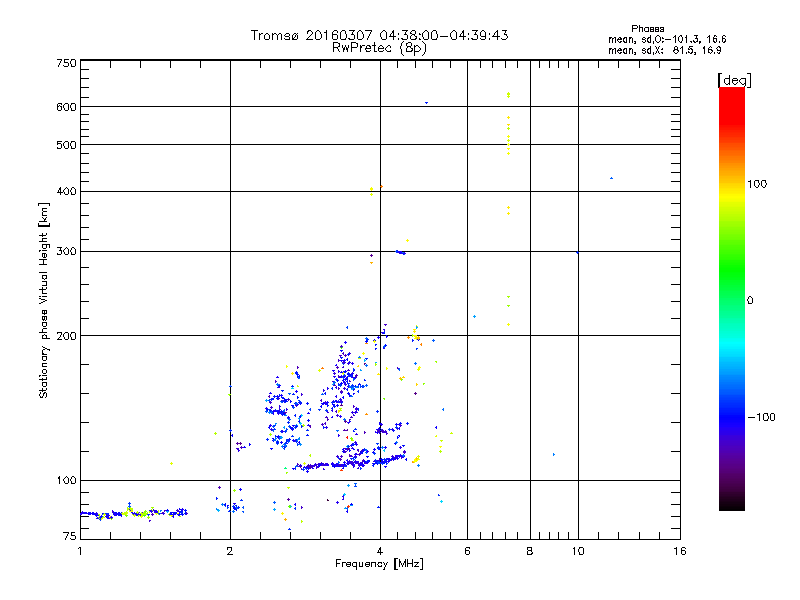
Task: Click the y-axis tick value '300'
Action: pyautogui.click(x=66, y=251)
